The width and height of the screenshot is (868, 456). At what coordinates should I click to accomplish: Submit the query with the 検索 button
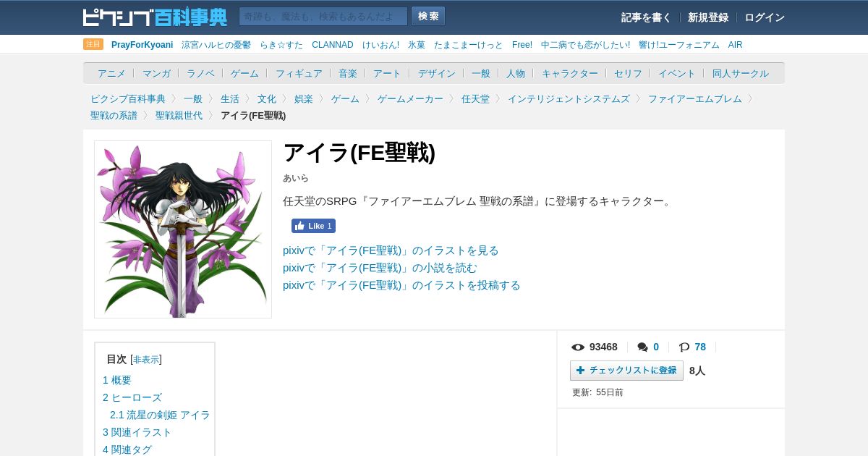pos(428,17)
